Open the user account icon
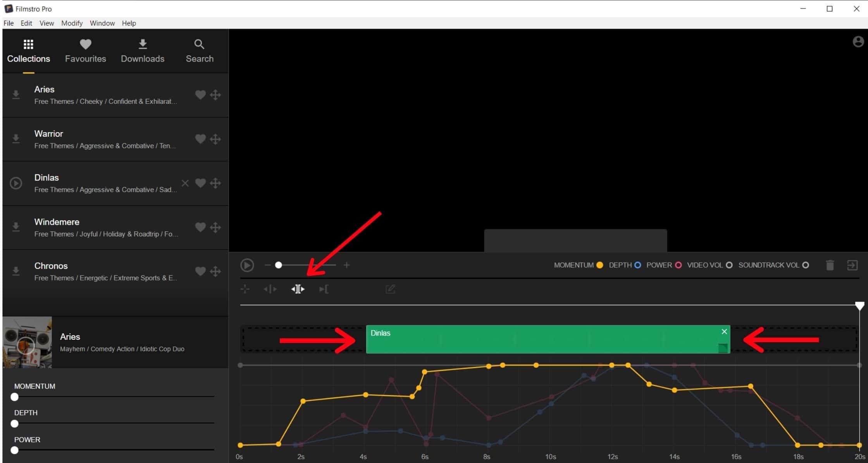The width and height of the screenshot is (868, 463). pos(858,42)
